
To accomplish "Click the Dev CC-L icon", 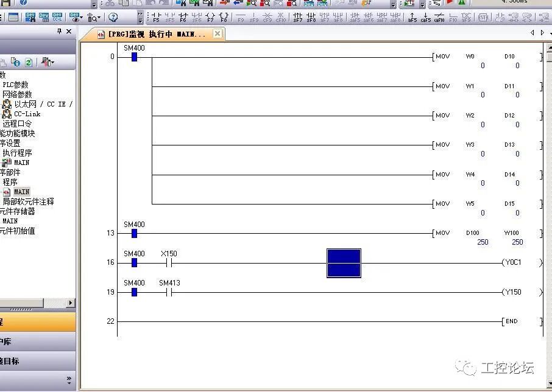I will point(57,17).
